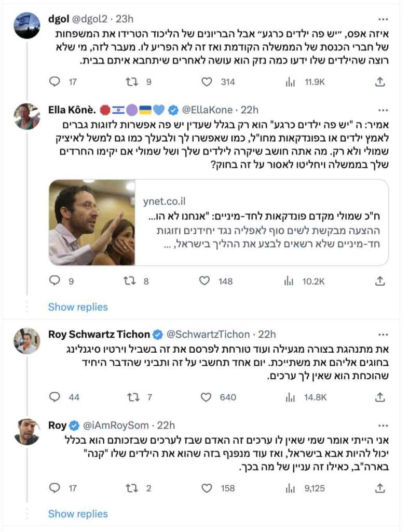Share Roy Schwartz Tichon's tweet
409x532 pixels.
pyautogui.click(x=380, y=397)
